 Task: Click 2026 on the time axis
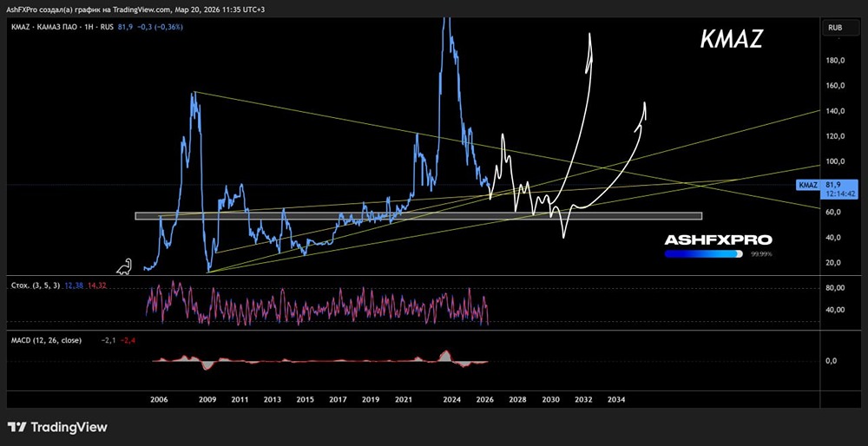[x=485, y=399]
